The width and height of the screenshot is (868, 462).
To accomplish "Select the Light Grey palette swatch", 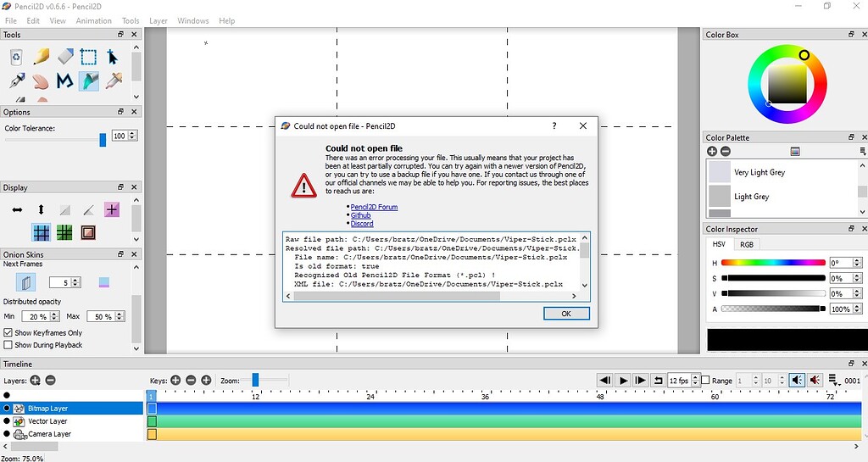I will (720, 196).
